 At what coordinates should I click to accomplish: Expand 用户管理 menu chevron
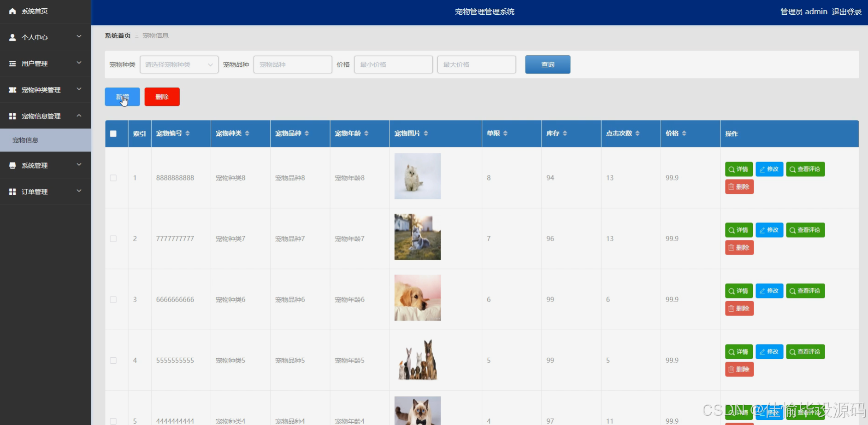coord(79,63)
